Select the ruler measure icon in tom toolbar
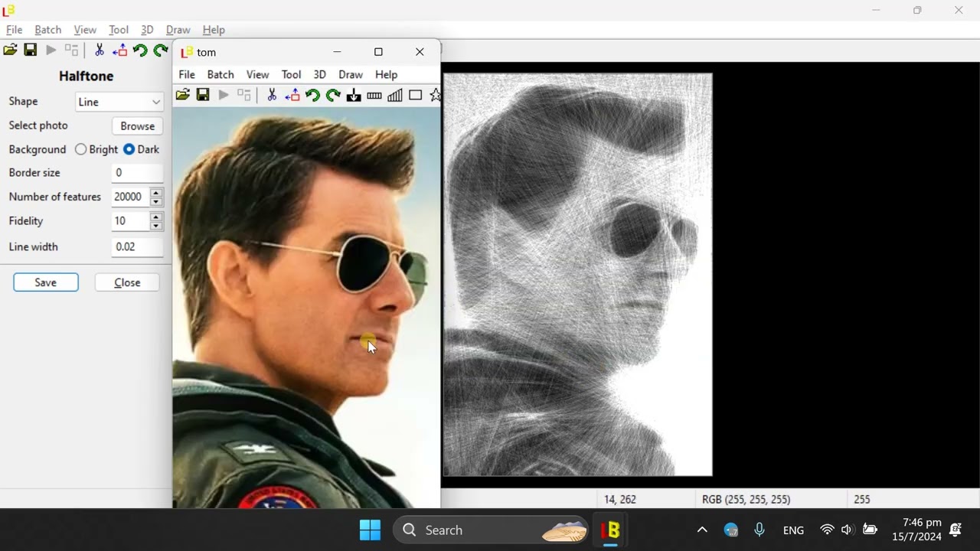The image size is (980, 551). (x=374, y=96)
